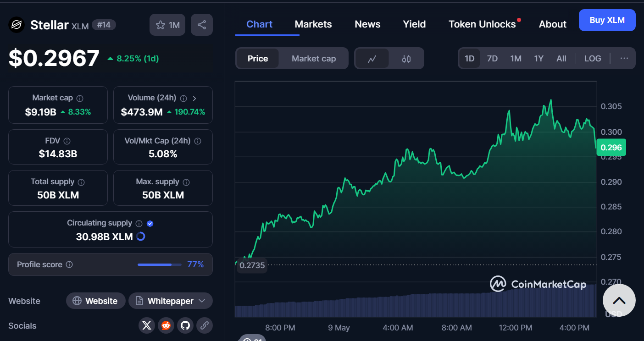The width and height of the screenshot is (644, 341).
Task: Switch to line chart view icon
Action: coord(372,59)
